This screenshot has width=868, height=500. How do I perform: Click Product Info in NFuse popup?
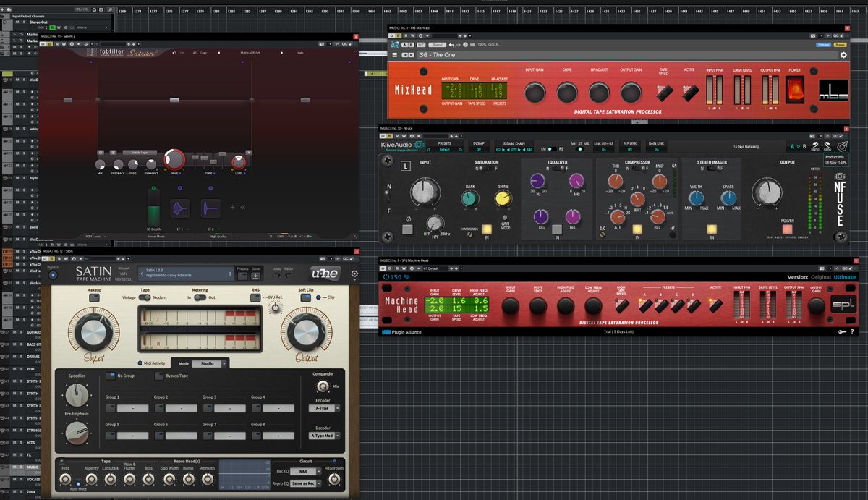click(x=835, y=156)
